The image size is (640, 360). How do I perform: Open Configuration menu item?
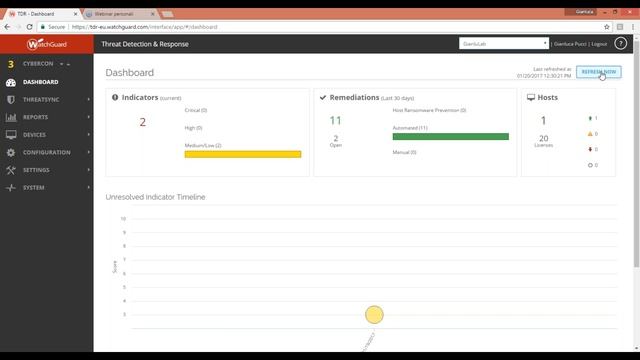(x=47, y=152)
